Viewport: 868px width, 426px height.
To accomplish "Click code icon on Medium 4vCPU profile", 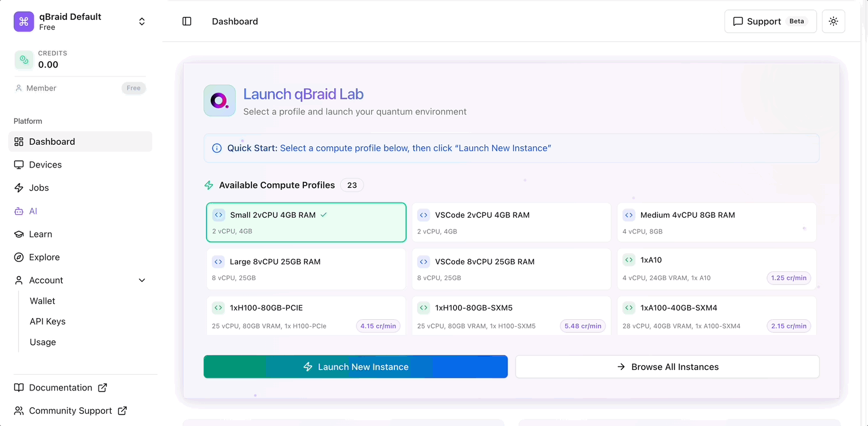I will (629, 215).
